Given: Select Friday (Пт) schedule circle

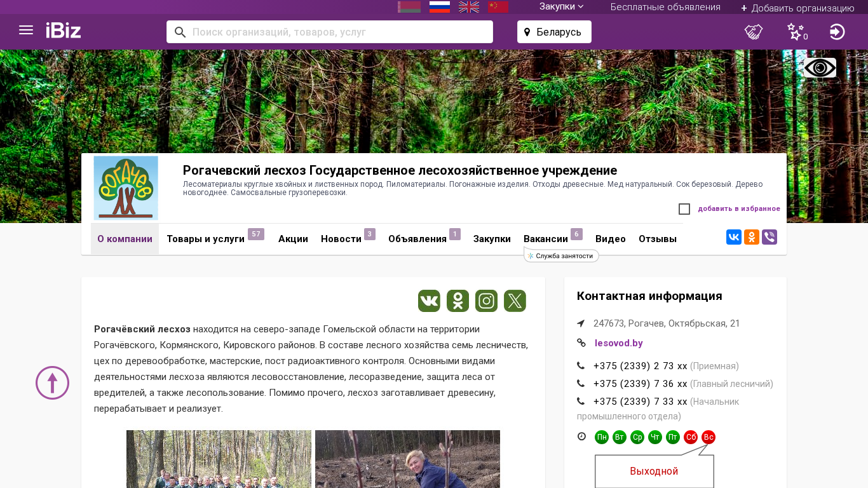Looking at the screenshot, I should [673, 437].
